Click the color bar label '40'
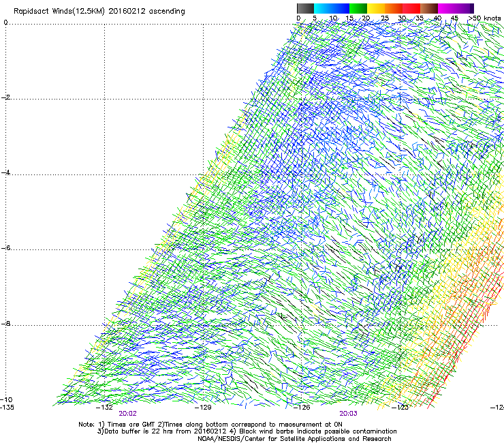Viewport: 504px width, 443px height. (437, 18)
